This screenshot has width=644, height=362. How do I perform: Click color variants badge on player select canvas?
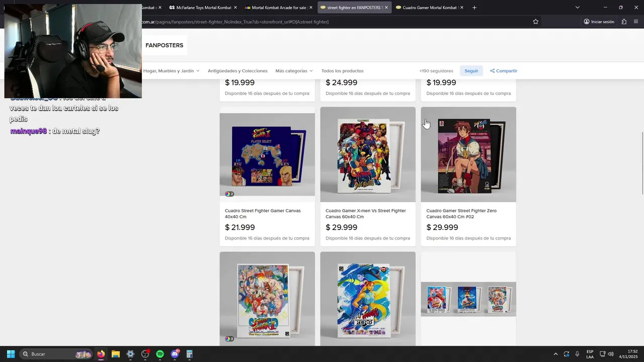(x=229, y=194)
